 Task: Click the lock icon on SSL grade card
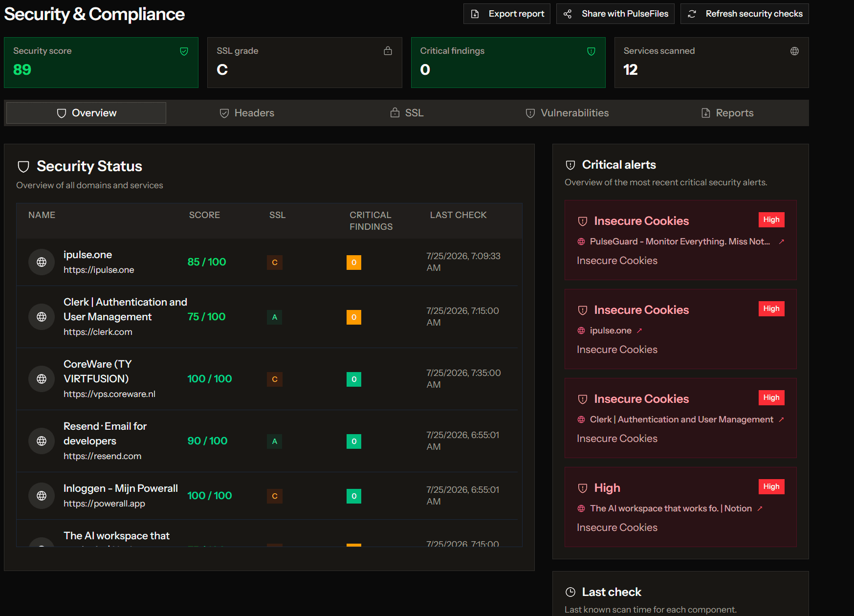(388, 51)
